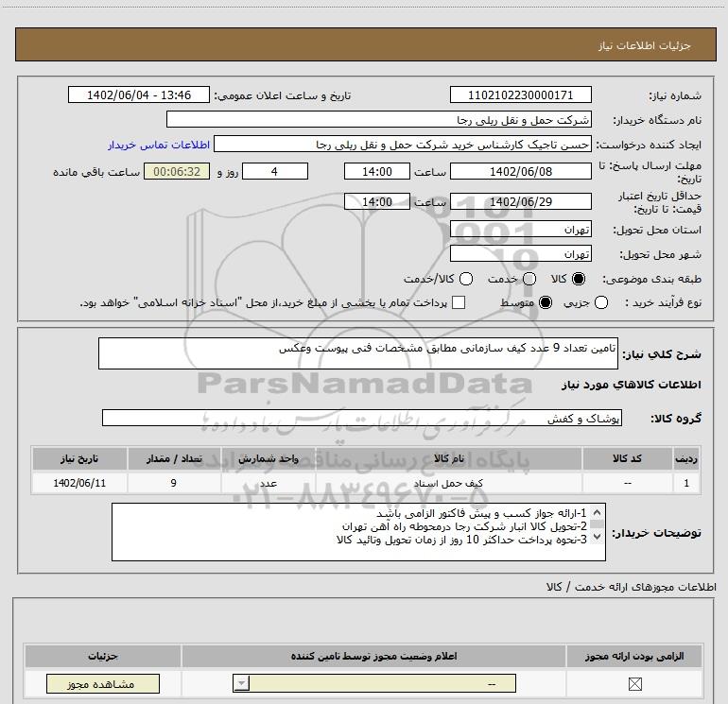Click the جزئیات اطلاعات نیاز header title
The height and width of the screenshot is (704, 728).
click(645, 45)
